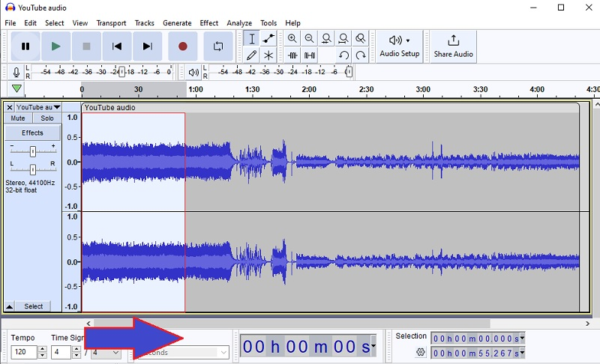Open the YouTube au track dropdown menu
Viewport: 600px width, 364px height.
pyautogui.click(x=38, y=107)
